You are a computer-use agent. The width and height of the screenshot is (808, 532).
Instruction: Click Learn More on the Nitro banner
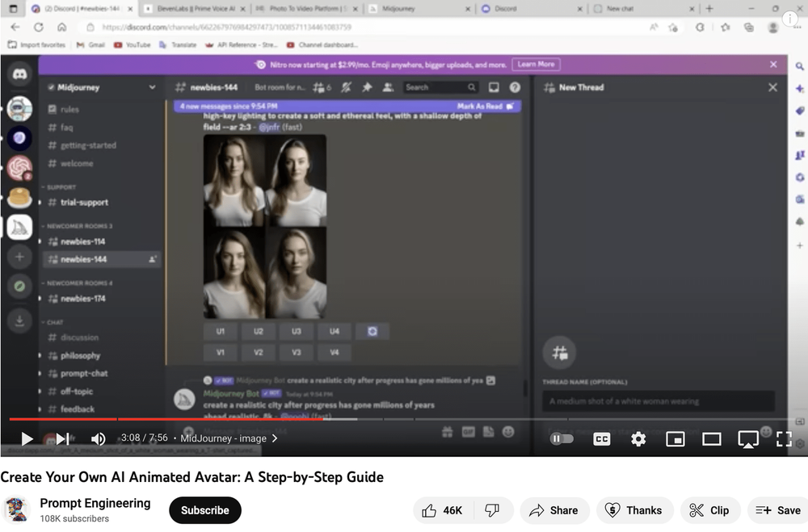tap(536, 65)
